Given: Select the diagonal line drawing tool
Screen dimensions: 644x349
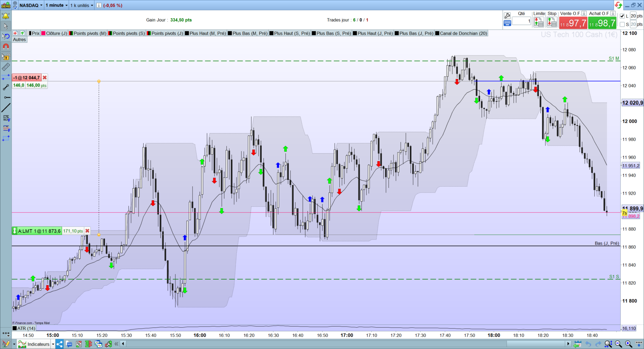Looking at the screenshot, I should [x=6, y=108].
